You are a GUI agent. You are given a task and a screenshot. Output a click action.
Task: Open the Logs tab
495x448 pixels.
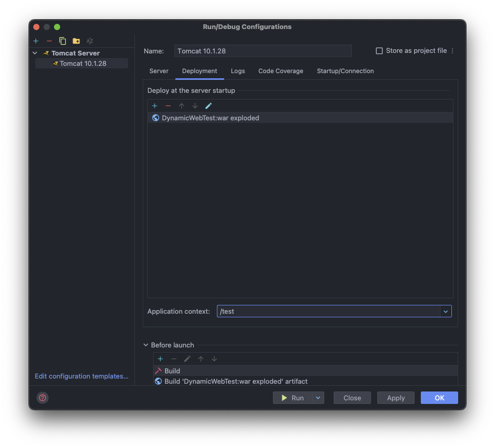238,72
